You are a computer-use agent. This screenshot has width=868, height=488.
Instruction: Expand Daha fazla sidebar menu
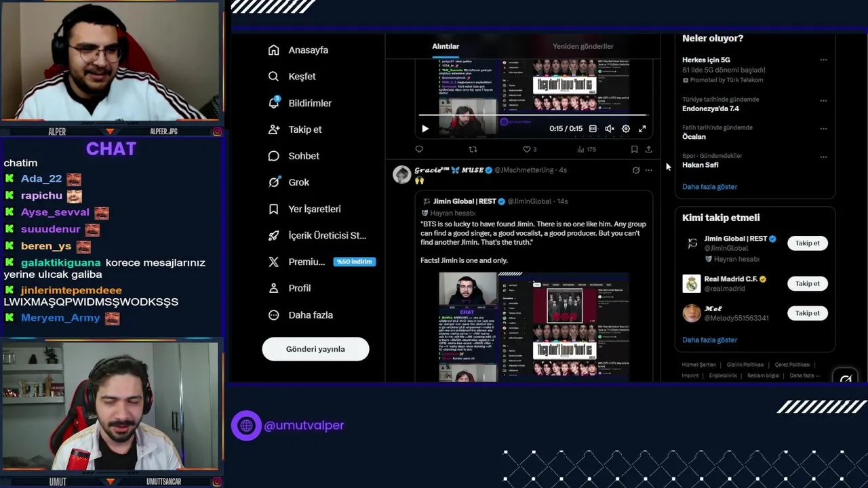tap(300, 315)
